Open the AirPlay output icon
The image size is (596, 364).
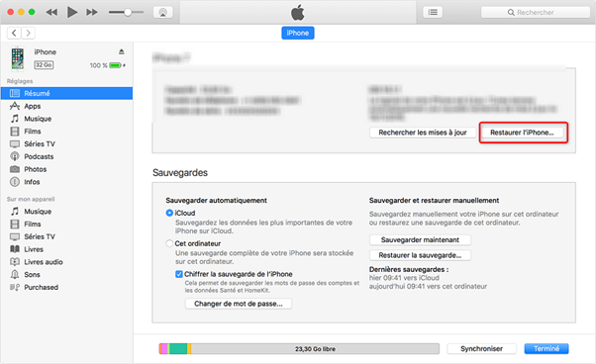(x=162, y=12)
